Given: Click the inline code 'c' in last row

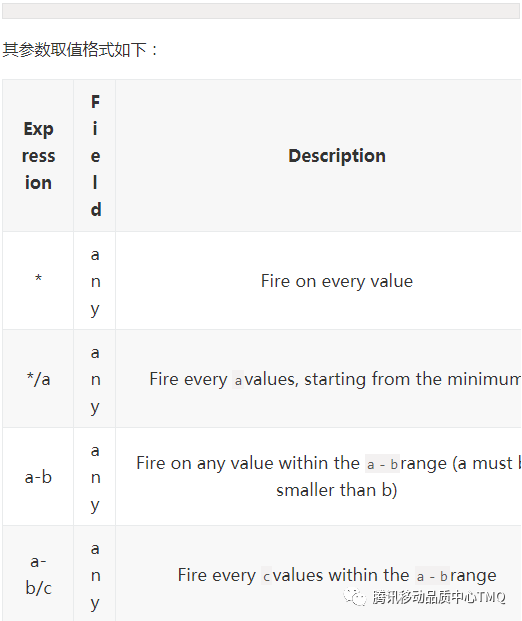Looking at the screenshot, I should click(267, 576).
